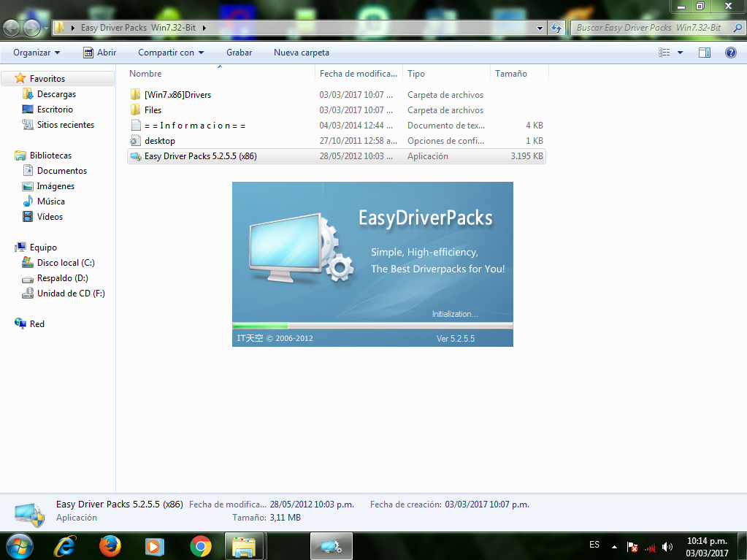Create a Nueva carpeta

pos(302,53)
